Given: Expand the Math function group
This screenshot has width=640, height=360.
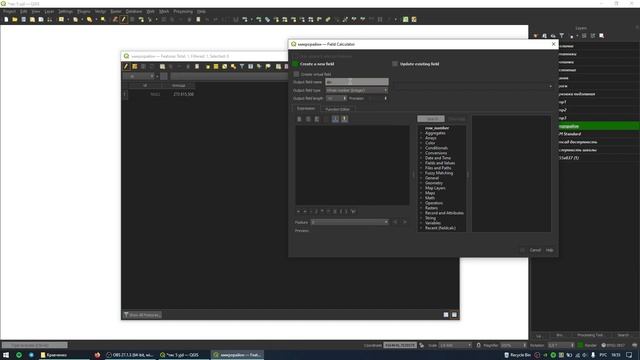Looking at the screenshot, I should tap(421, 198).
